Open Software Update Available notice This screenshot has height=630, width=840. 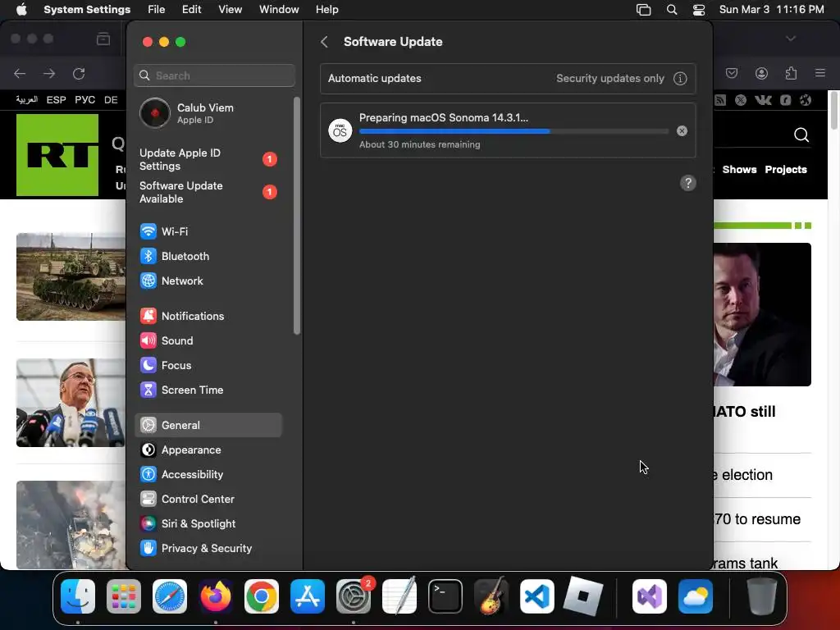tap(208, 192)
